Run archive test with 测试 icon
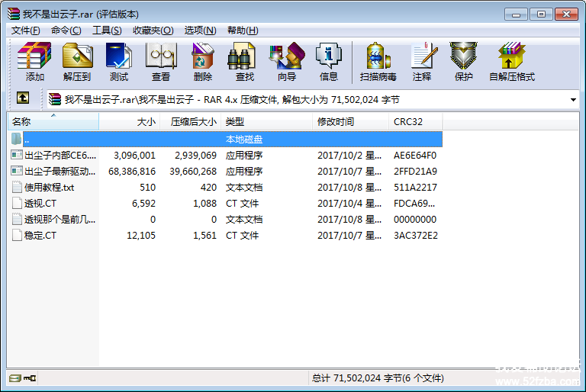Image resolution: width=586 pixels, height=392 pixels. (x=119, y=56)
